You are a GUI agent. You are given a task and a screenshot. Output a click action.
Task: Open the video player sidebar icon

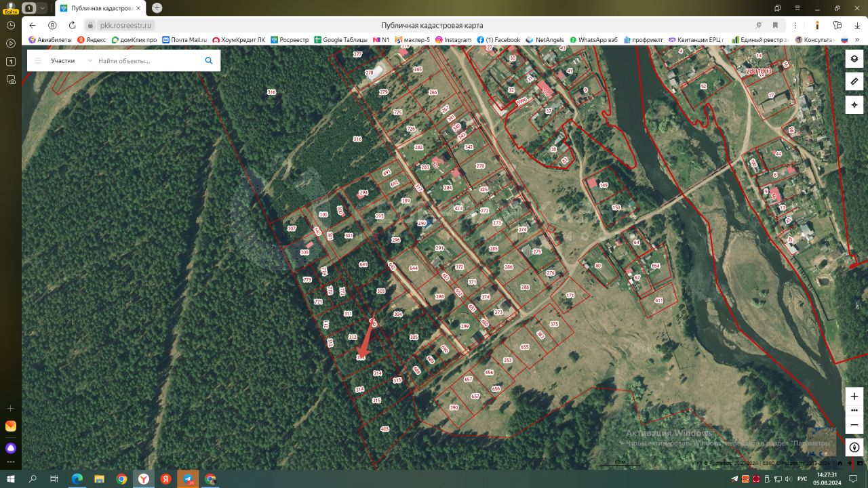point(11,43)
